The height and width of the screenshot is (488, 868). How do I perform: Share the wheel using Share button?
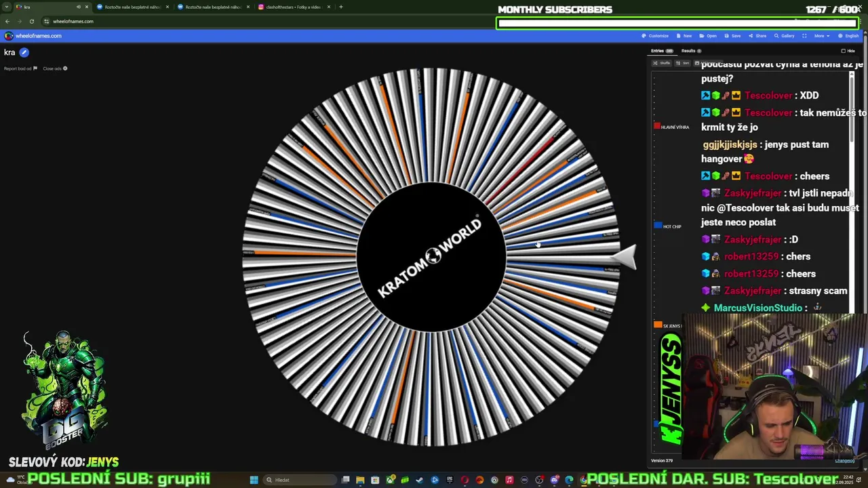(757, 36)
